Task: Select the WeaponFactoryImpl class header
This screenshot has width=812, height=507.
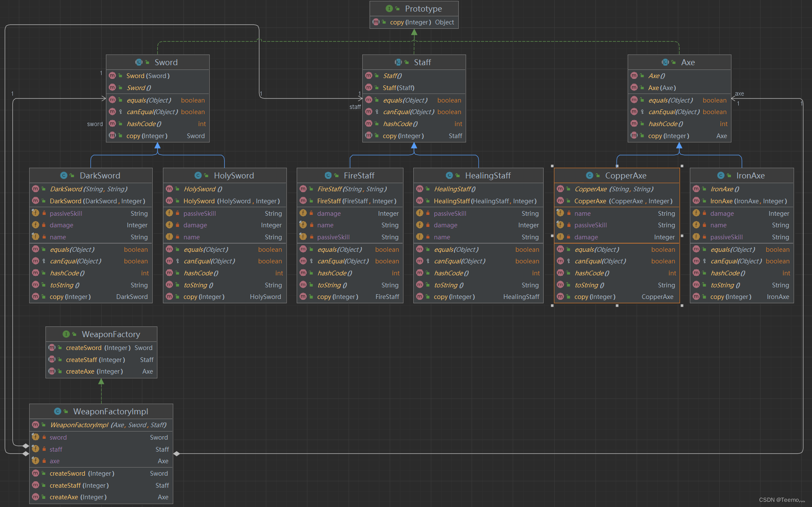Action: pyautogui.click(x=101, y=411)
